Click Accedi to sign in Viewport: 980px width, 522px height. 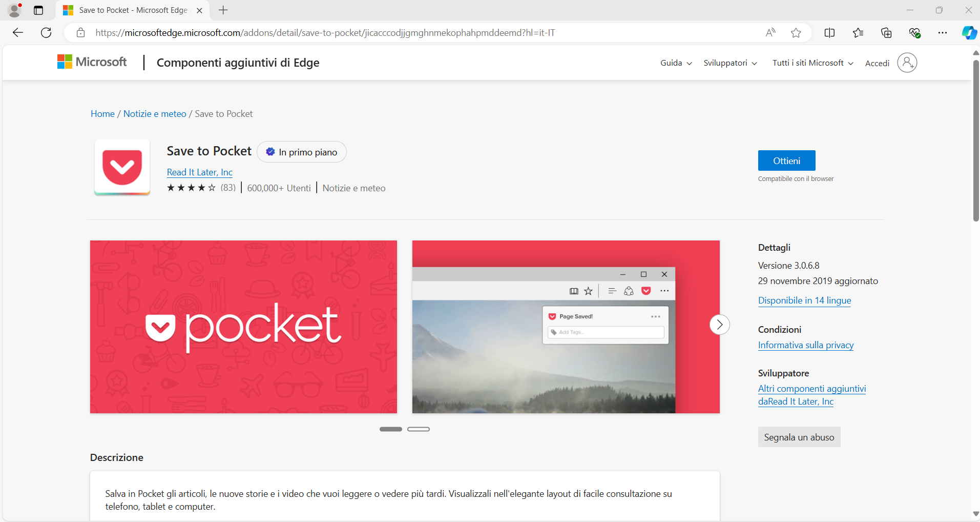click(x=877, y=63)
